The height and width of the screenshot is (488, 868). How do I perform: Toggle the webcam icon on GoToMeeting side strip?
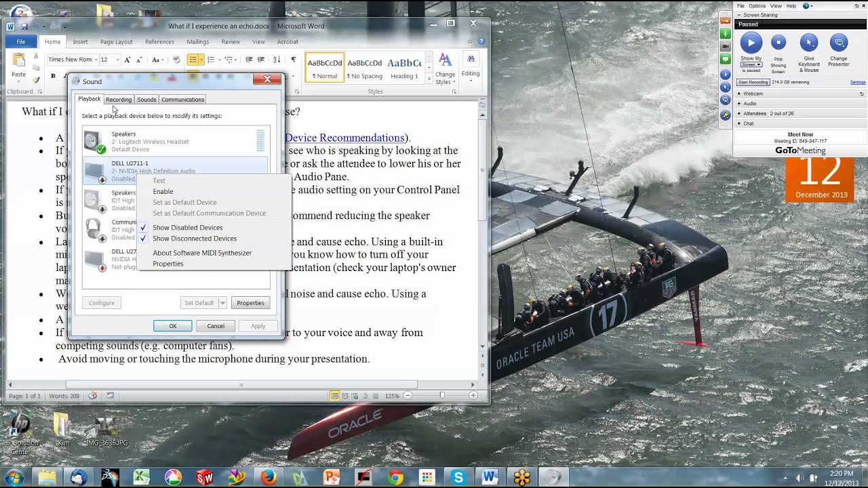[725, 46]
